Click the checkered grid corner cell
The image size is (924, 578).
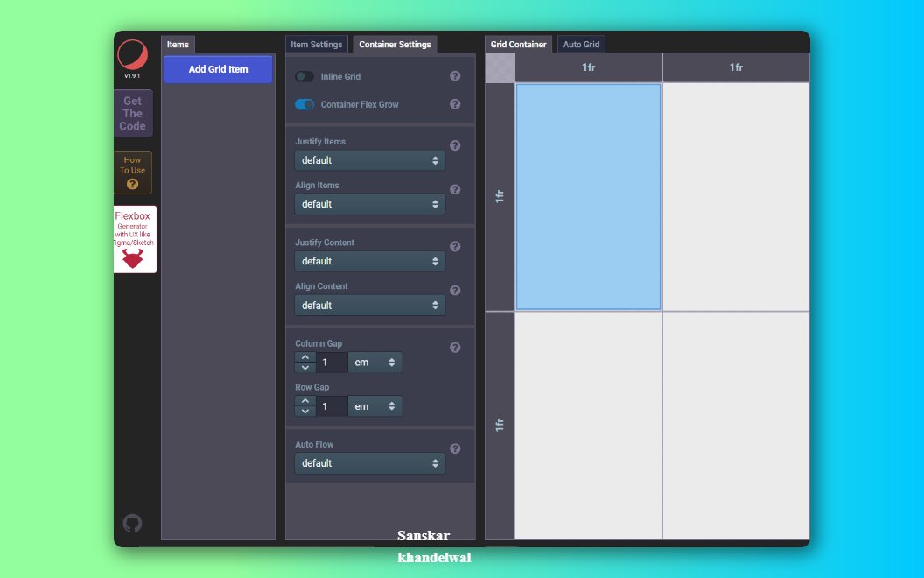[500, 67]
